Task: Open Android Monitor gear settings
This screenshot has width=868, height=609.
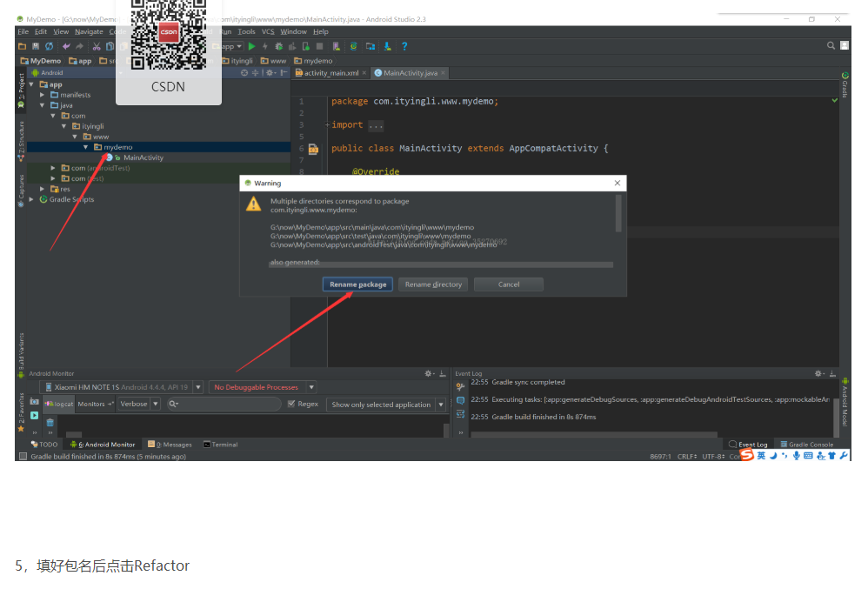Action: pos(430,374)
